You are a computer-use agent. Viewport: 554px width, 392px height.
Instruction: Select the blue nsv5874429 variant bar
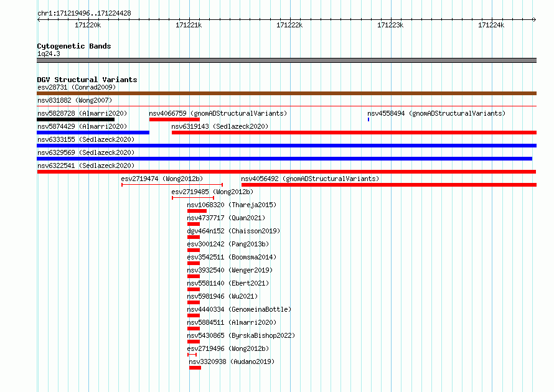[93, 133]
